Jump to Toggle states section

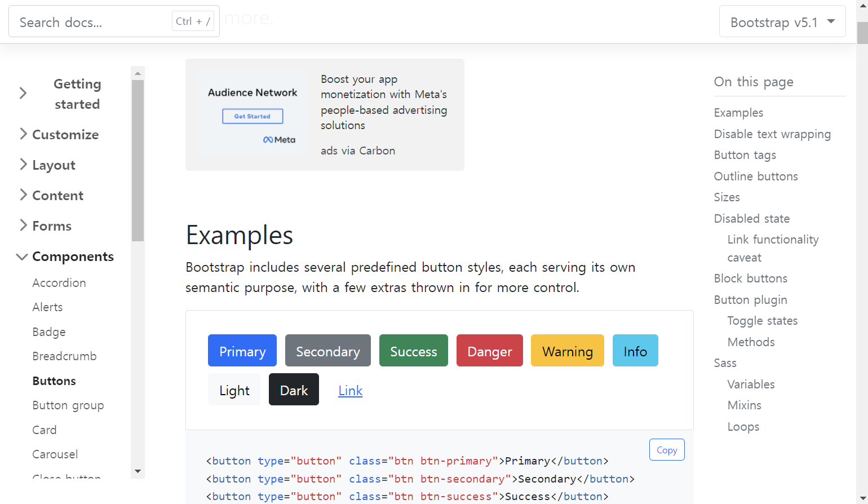pyautogui.click(x=763, y=321)
